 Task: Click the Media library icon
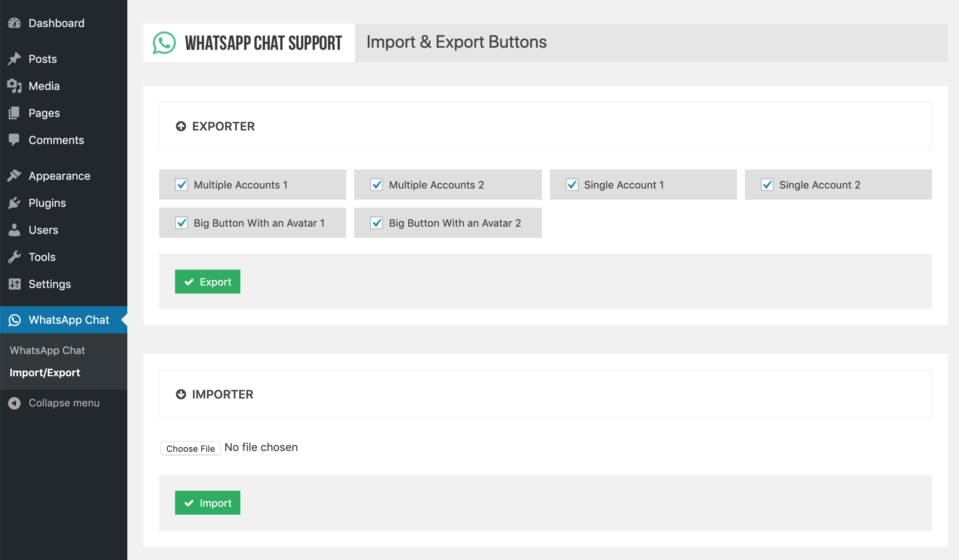(x=14, y=86)
